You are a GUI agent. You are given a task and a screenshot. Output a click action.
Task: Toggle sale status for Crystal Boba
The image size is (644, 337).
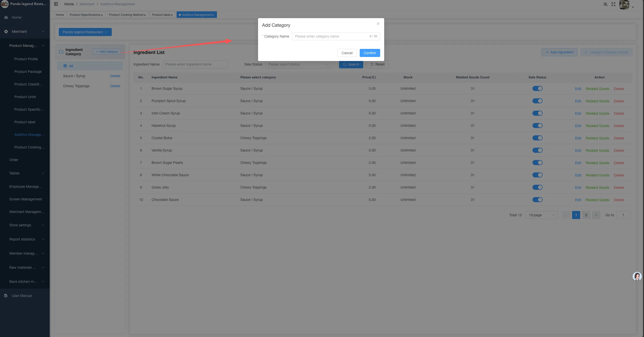(x=537, y=138)
